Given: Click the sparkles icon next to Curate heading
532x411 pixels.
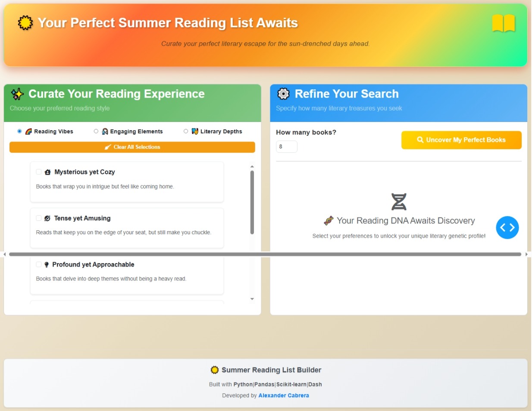Looking at the screenshot, I should tap(17, 94).
